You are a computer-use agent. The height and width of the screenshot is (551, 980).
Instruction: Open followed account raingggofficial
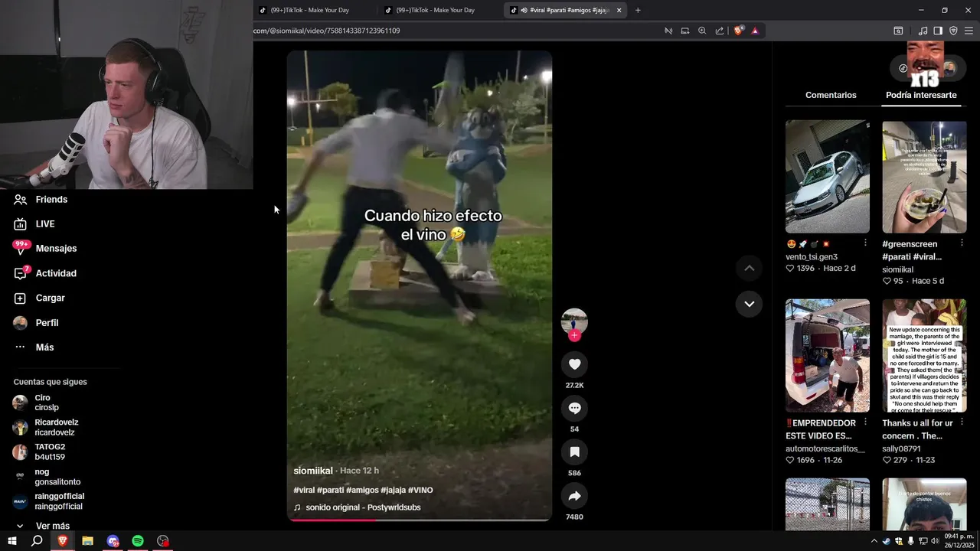coord(50,501)
